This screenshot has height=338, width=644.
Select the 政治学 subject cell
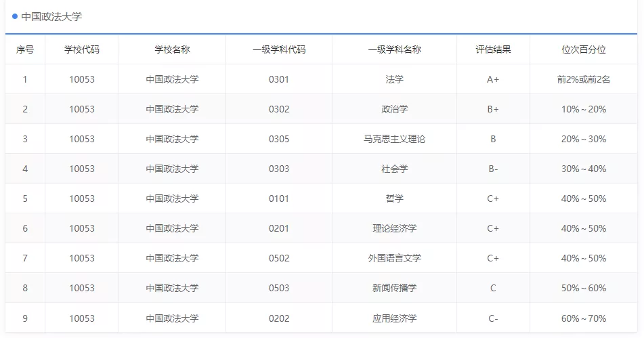pyautogui.click(x=394, y=109)
